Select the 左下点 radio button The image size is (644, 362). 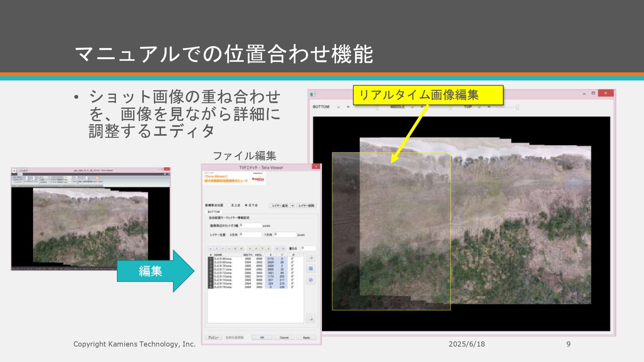point(246,205)
